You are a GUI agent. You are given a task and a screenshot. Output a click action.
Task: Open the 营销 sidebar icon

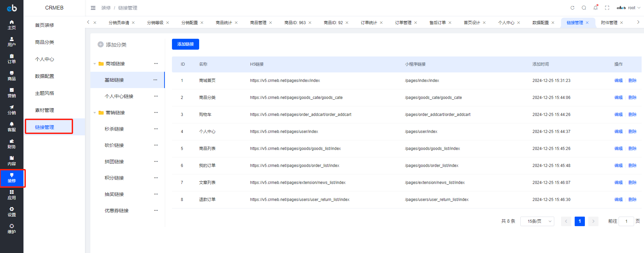click(x=12, y=93)
